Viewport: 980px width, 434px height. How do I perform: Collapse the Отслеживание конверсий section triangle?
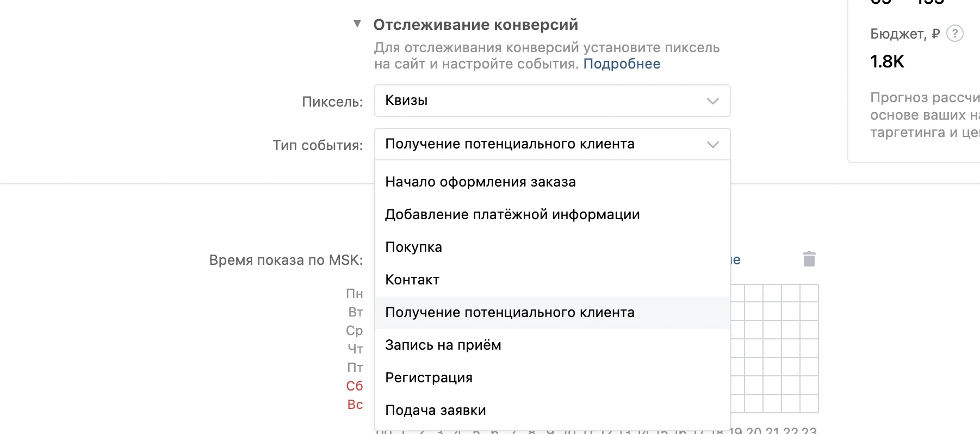coord(357,24)
